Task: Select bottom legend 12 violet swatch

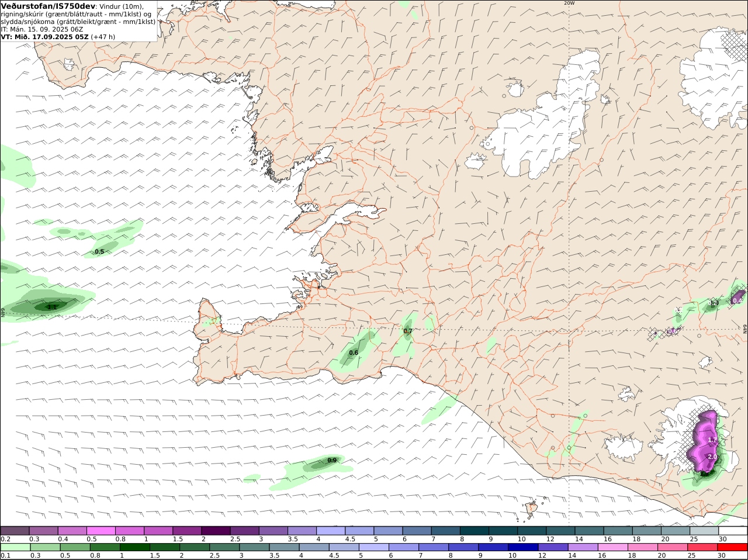Action: 553,547
